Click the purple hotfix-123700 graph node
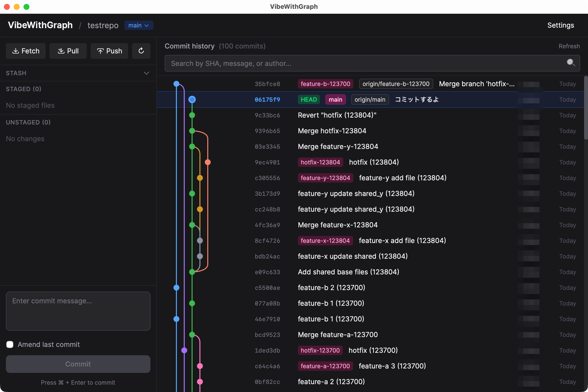The width and height of the screenshot is (588, 392). coord(184,350)
